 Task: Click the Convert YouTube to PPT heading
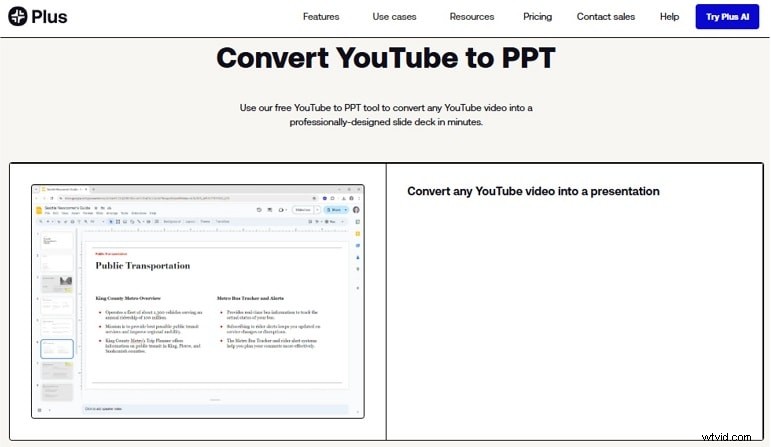386,58
